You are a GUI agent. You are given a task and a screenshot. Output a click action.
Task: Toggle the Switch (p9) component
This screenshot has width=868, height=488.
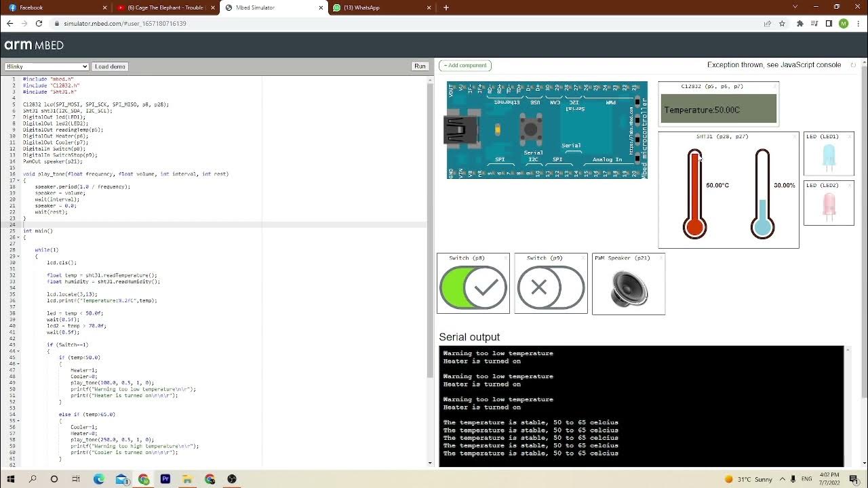pos(551,288)
